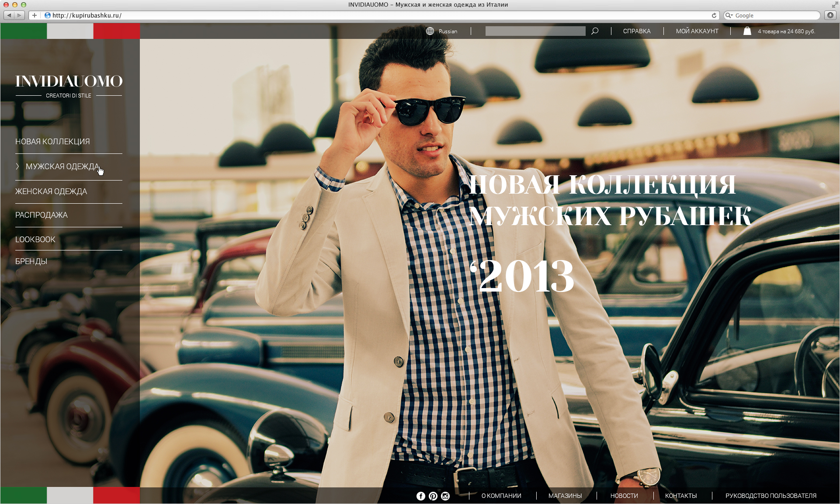Click the СПРАВКА header link
The height and width of the screenshot is (504, 840).
tap(637, 31)
